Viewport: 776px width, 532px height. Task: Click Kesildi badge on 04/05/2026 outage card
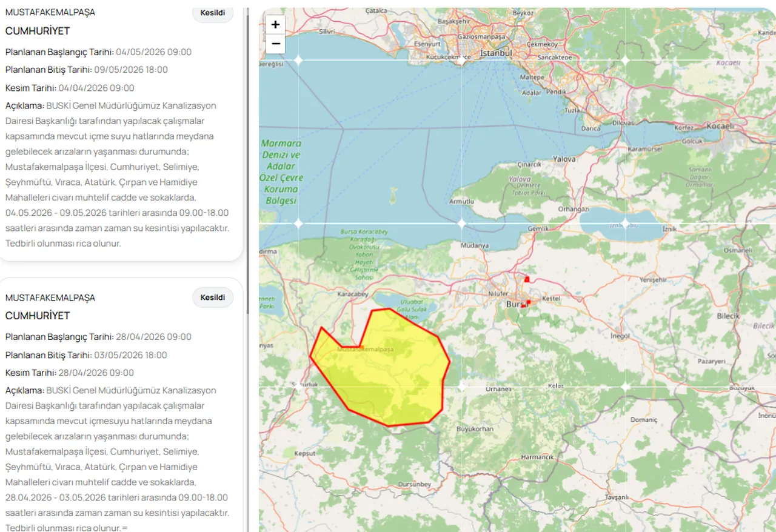213,13
